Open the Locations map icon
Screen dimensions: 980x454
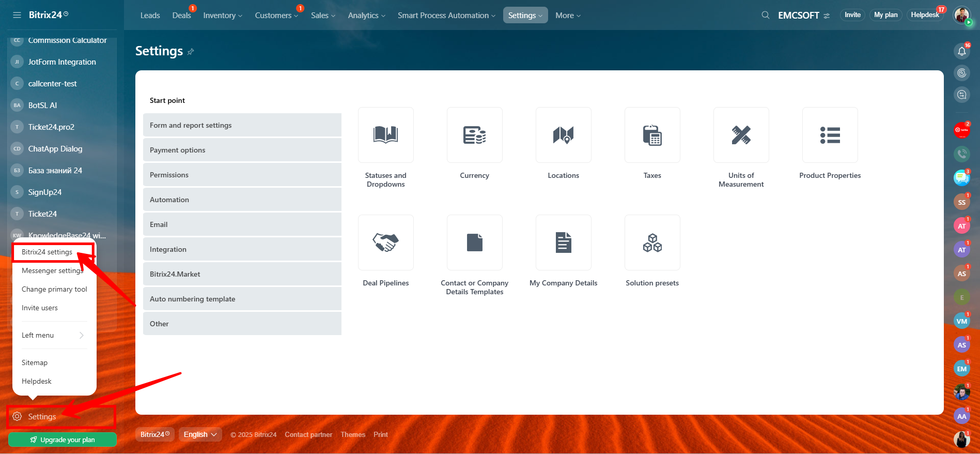coord(564,135)
